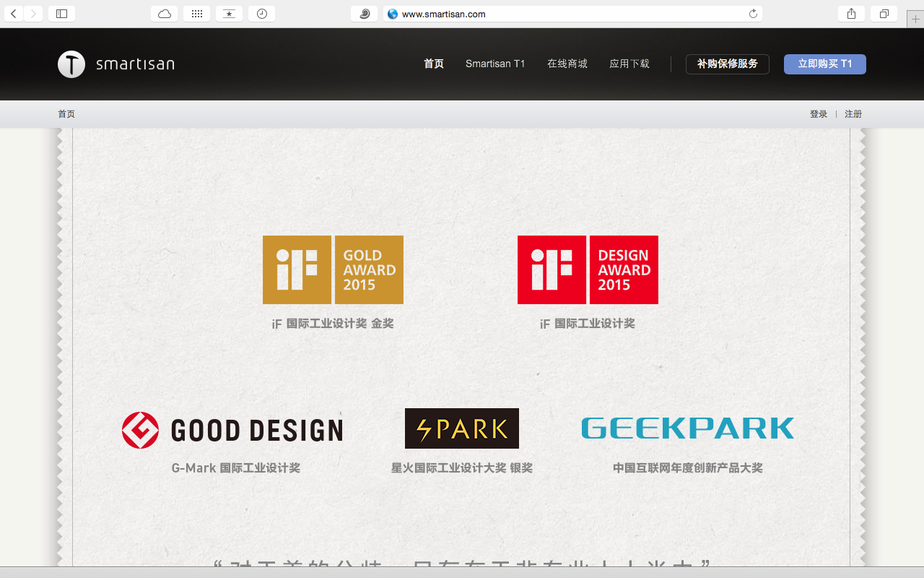The image size is (924, 578).
Task: Open the Share menu icon
Action: [x=851, y=14]
